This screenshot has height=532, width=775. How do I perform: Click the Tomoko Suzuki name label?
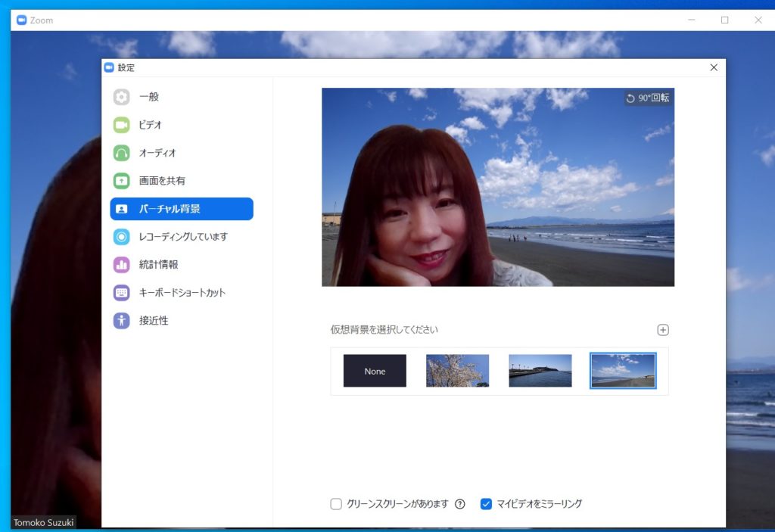pyautogui.click(x=43, y=522)
